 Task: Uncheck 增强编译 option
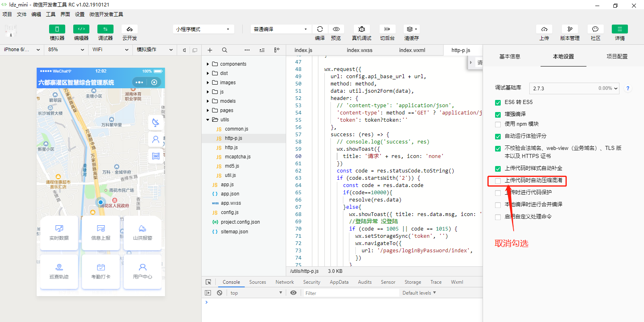pos(498,114)
